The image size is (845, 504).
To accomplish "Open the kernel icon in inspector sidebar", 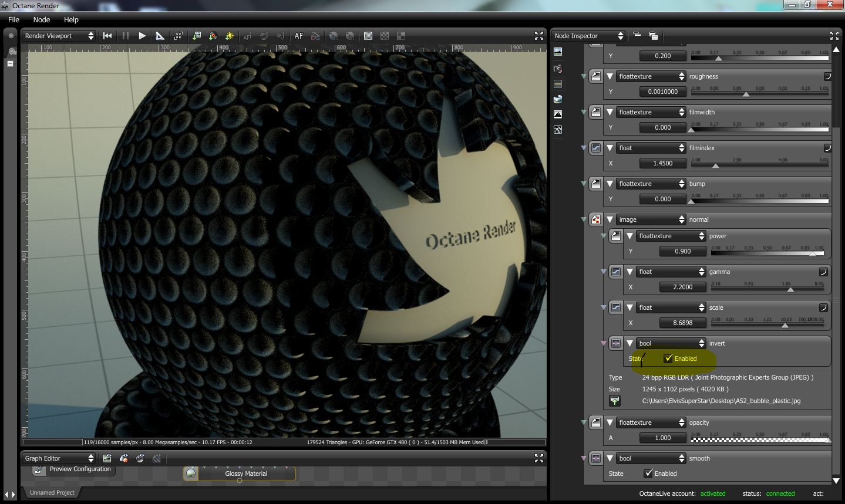I will tap(558, 130).
